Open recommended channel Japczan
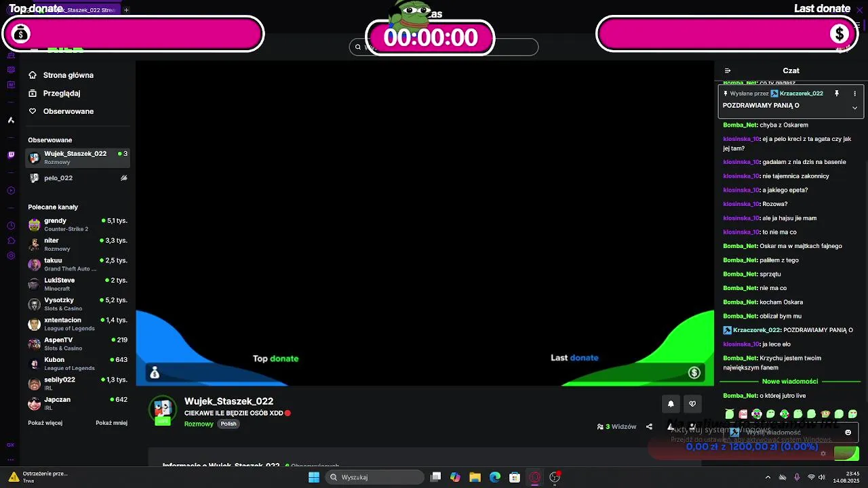The width and height of the screenshot is (868, 488). [78, 403]
